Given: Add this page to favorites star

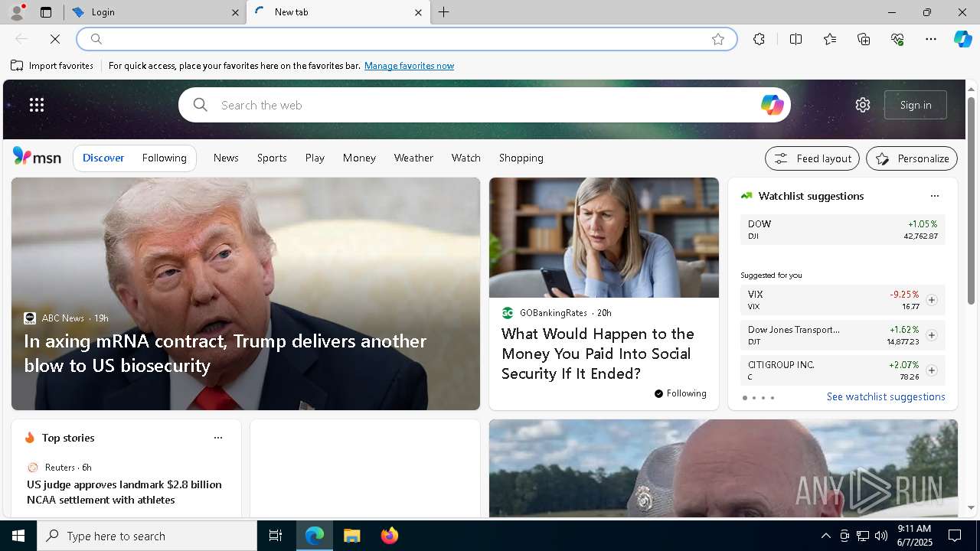Looking at the screenshot, I should point(718,39).
